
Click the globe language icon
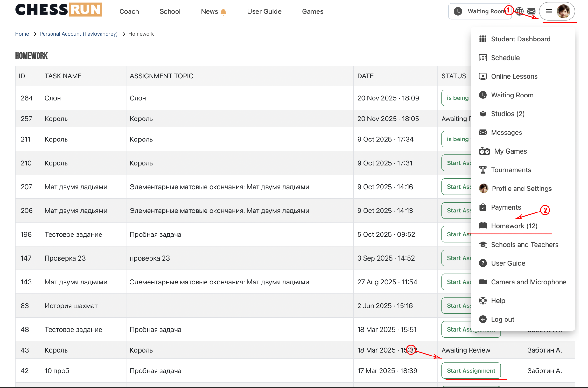pyautogui.click(x=520, y=11)
